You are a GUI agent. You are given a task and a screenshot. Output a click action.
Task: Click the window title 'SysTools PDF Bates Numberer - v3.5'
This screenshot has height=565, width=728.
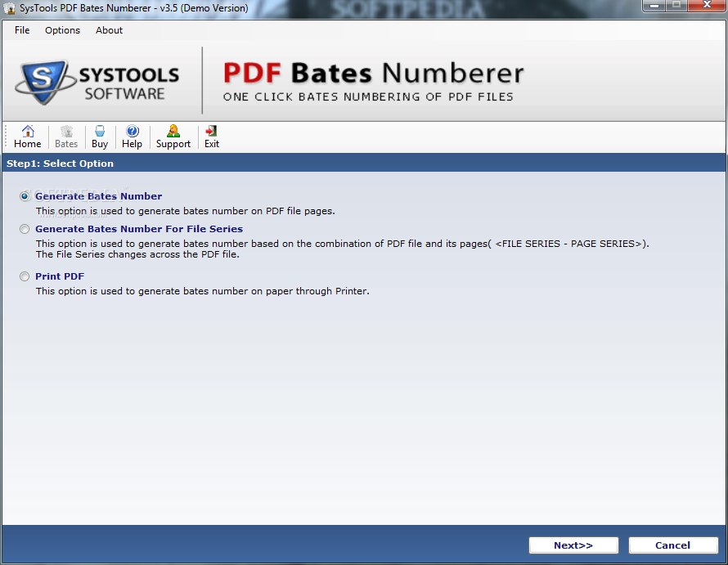coord(98,8)
